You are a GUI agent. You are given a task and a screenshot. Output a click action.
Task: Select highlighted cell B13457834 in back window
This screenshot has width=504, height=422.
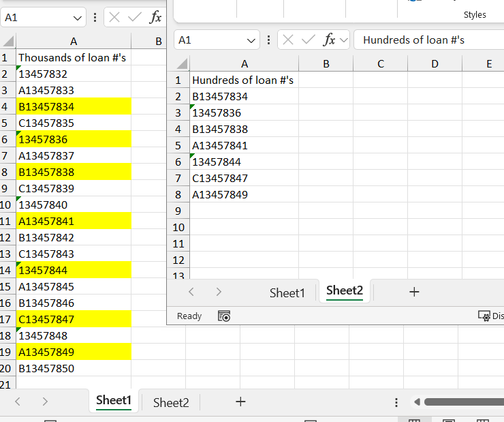pos(74,106)
